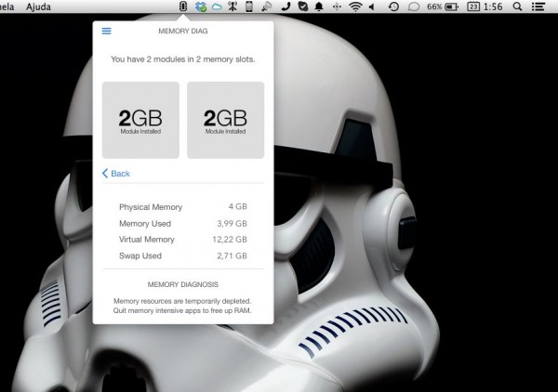The image size is (558, 392).
Task: Click the calendar date icon showing 23
Action: [x=473, y=7]
